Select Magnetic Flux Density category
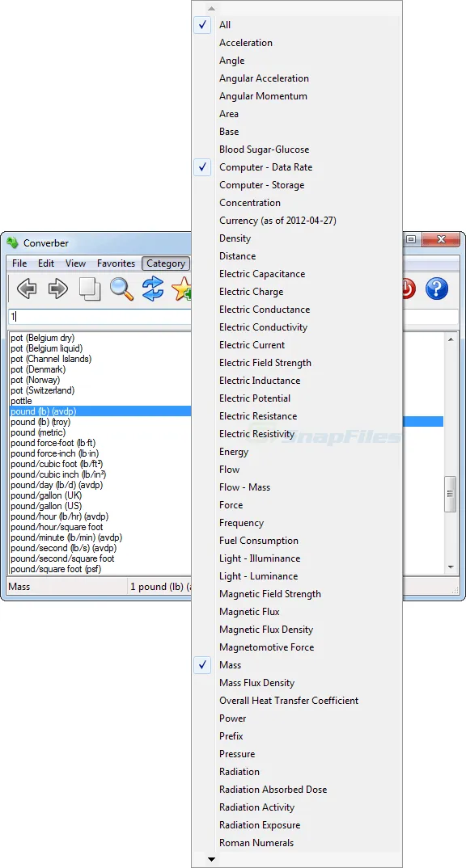The image size is (466, 868). coord(297,630)
